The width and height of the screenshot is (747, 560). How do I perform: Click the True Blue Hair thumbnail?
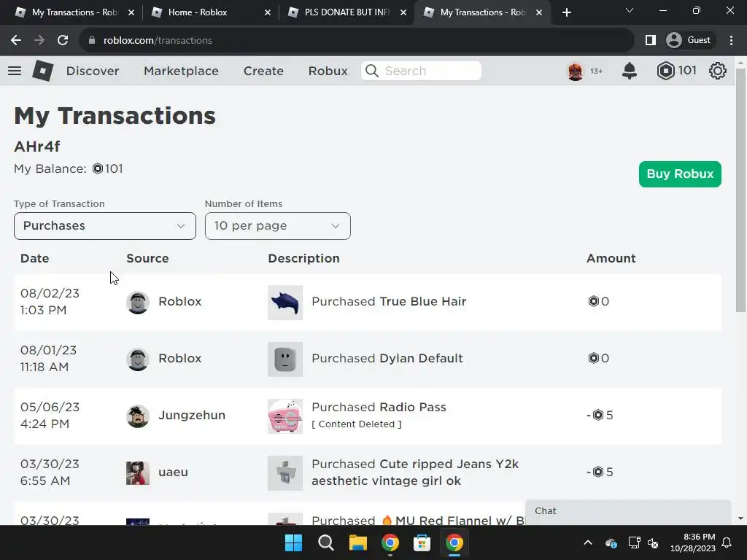click(x=285, y=303)
